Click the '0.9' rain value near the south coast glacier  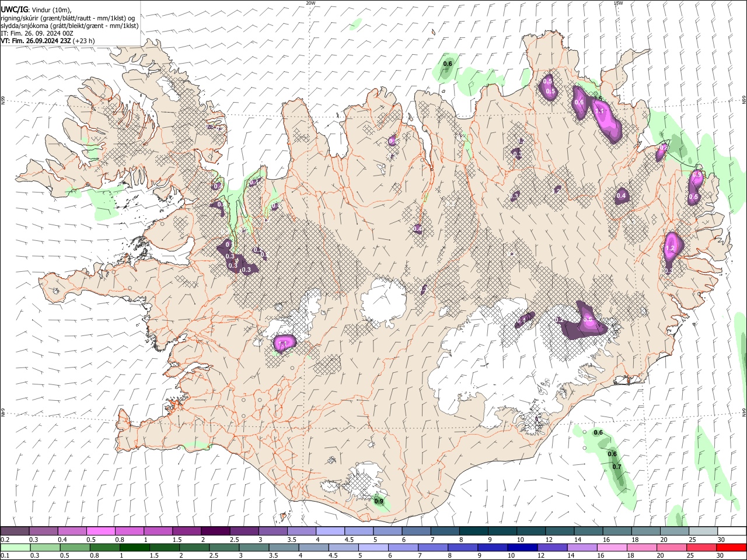click(379, 502)
